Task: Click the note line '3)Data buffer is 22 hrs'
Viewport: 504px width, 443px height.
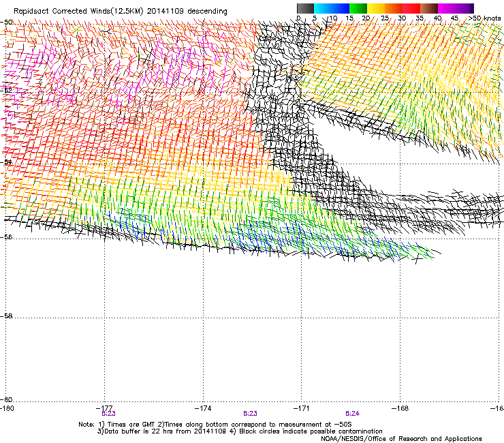Action: click(240, 431)
